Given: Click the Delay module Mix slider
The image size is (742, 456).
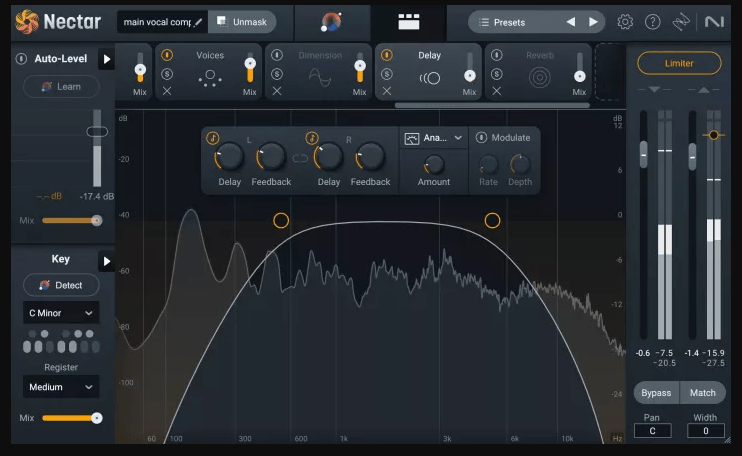Looking at the screenshot, I should [469, 68].
